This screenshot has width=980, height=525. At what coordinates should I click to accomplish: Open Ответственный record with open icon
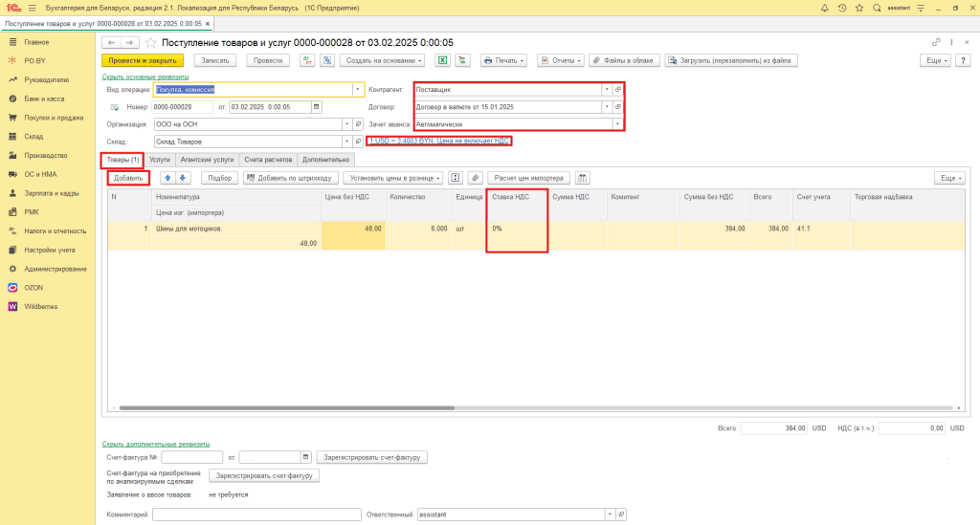[x=621, y=514]
